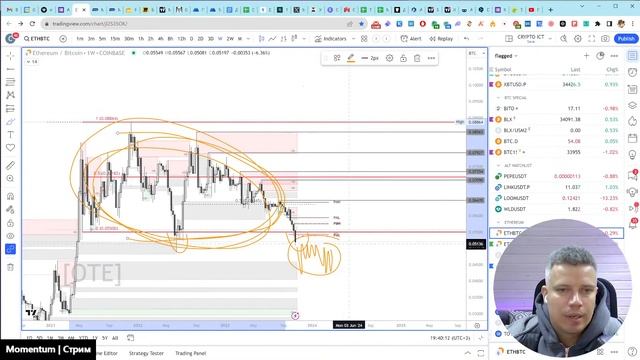Select the crosshair cursor tool
The height and width of the screenshot is (360, 640).
11,56
